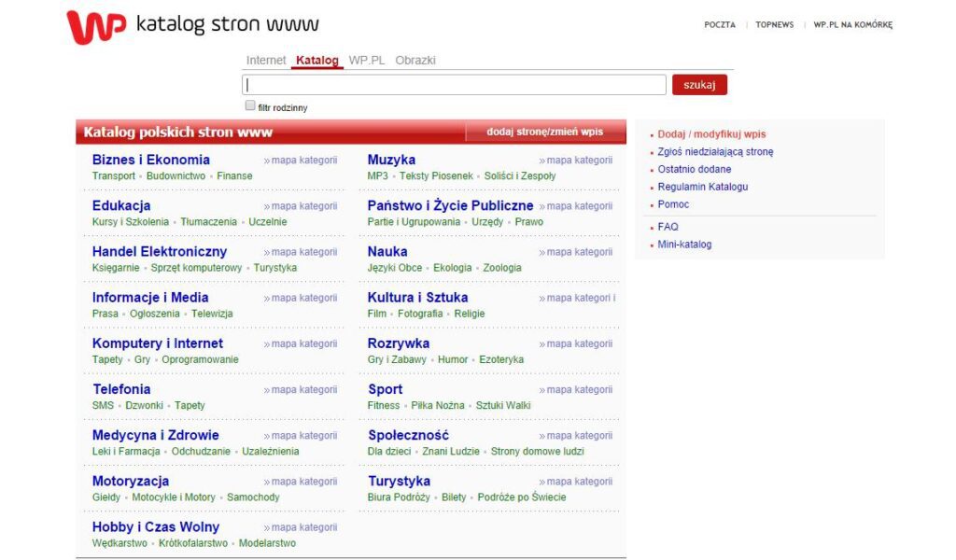Open the Znani Ludzie subcategory
The image size is (956, 560).
[451, 452]
